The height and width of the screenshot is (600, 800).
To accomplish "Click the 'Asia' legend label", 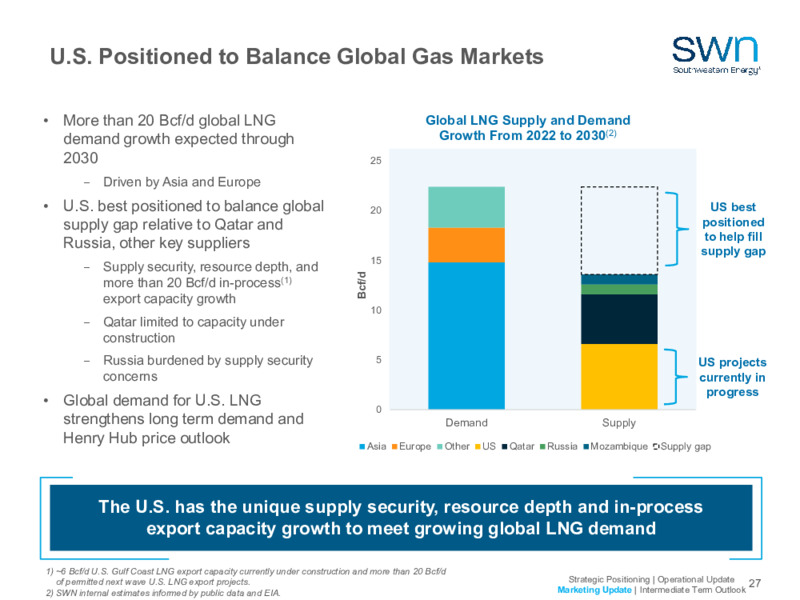I will pyautogui.click(x=377, y=446).
